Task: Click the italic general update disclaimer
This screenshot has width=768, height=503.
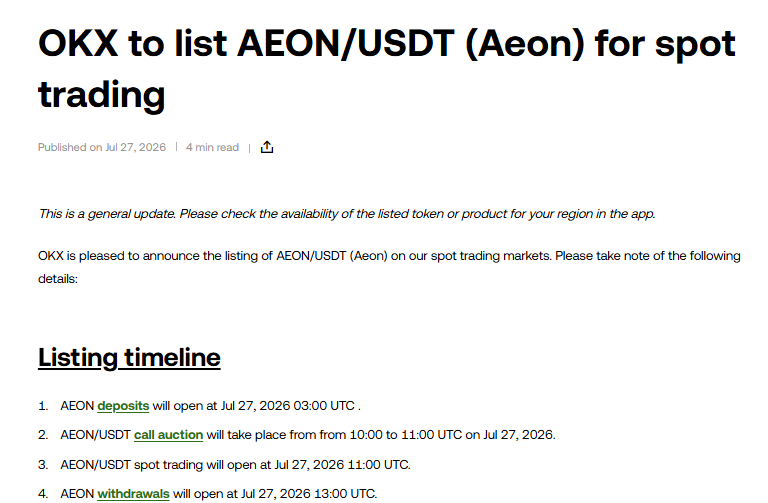Action: pos(347,214)
